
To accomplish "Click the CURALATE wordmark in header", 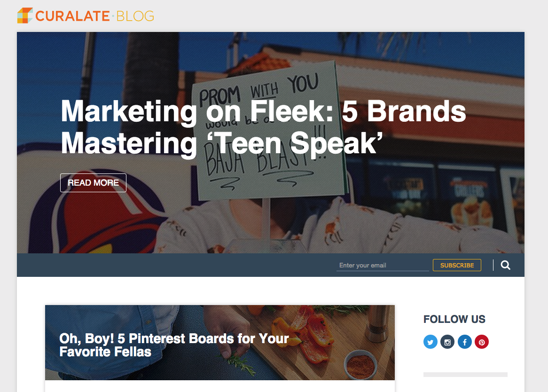I will pos(72,16).
